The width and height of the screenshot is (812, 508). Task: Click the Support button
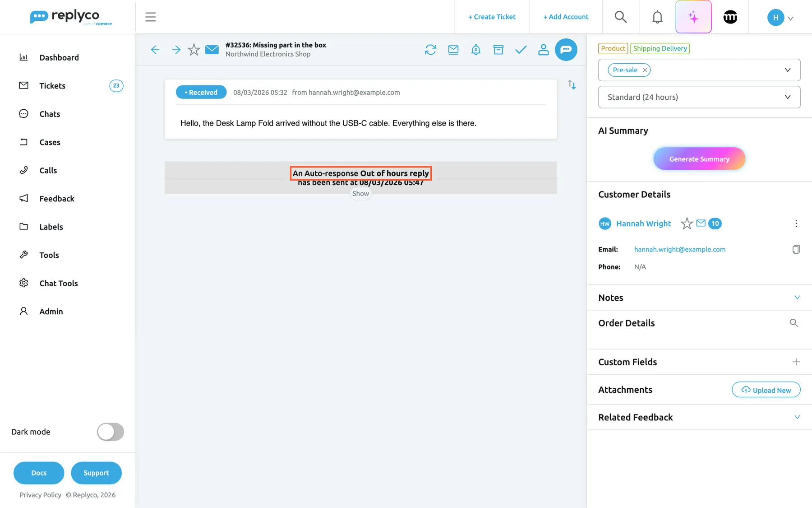(96, 473)
